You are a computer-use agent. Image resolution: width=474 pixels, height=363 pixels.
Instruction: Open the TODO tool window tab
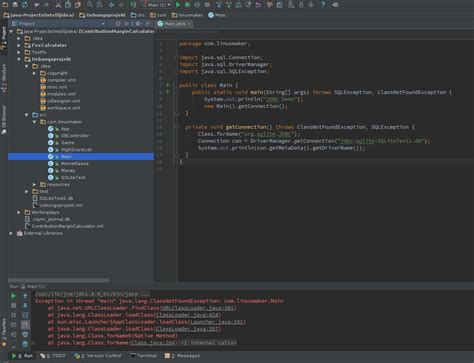[53, 356]
